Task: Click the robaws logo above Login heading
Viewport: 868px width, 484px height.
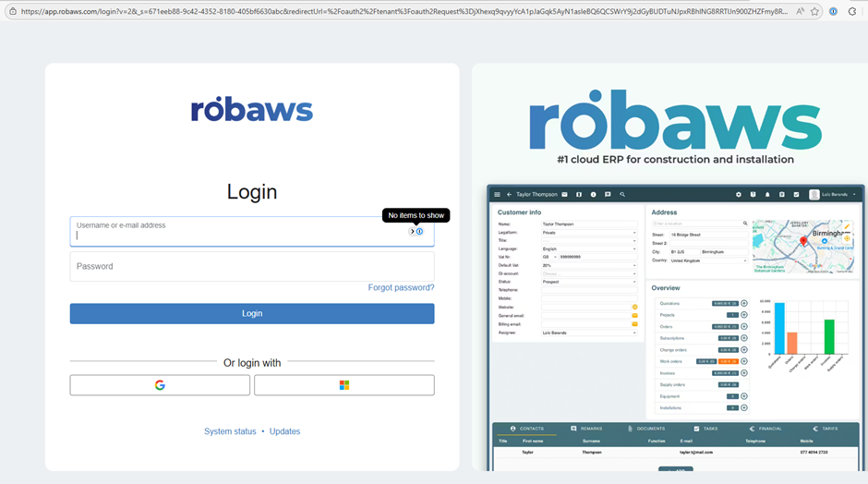Action: click(252, 109)
